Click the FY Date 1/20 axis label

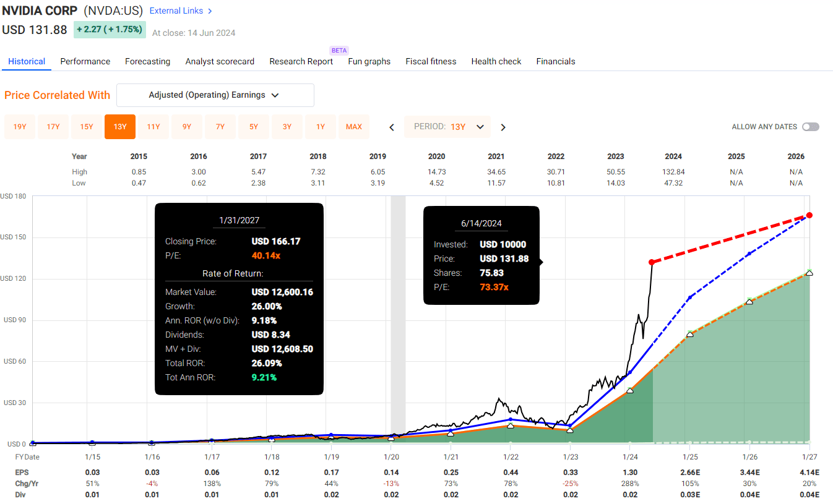(x=391, y=456)
